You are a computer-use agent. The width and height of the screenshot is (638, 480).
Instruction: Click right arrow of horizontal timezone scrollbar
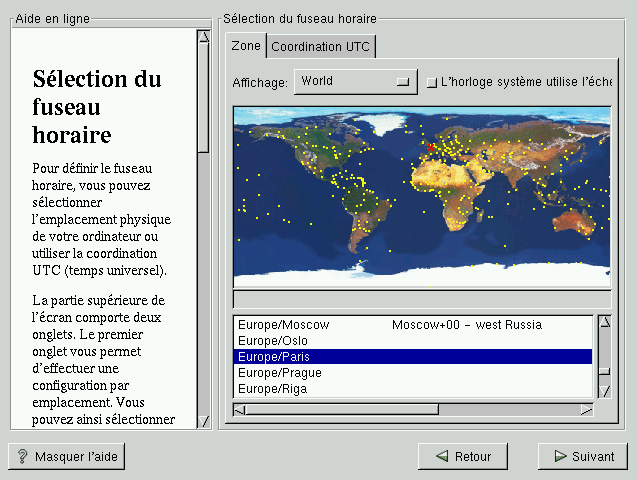pyautogui.click(x=586, y=409)
